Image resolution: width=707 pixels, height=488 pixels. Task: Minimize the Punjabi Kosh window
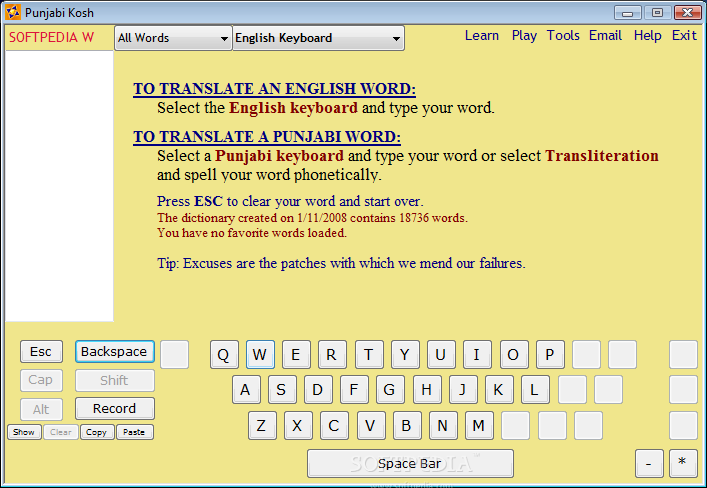628,12
